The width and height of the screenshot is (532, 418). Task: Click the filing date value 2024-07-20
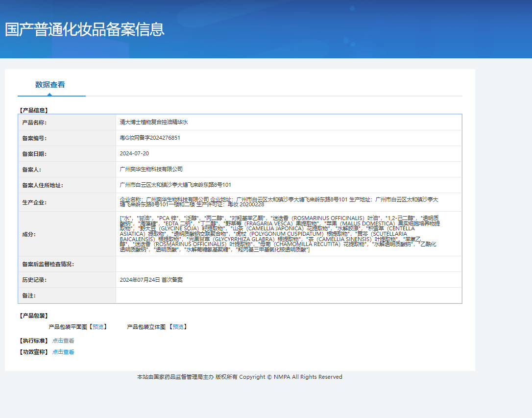click(x=134, y=153)
